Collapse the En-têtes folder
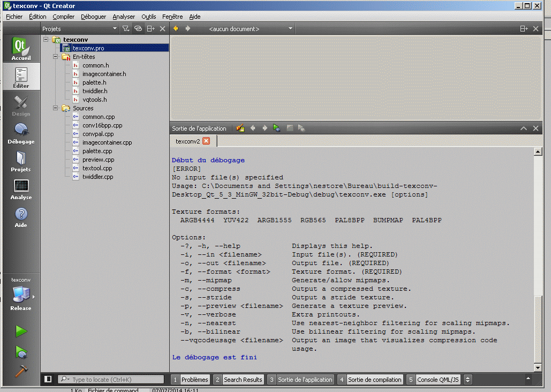 (56, 57)
